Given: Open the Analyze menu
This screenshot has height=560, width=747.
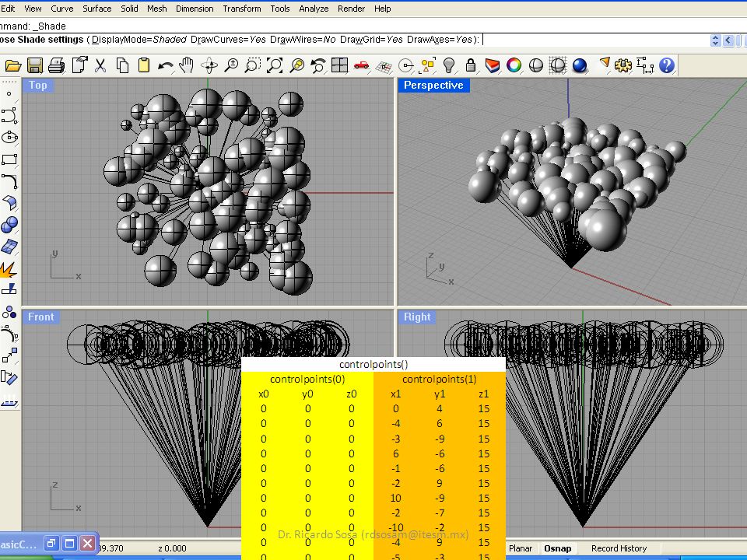Looking at the screenshot, I should (x=314, y=9).
